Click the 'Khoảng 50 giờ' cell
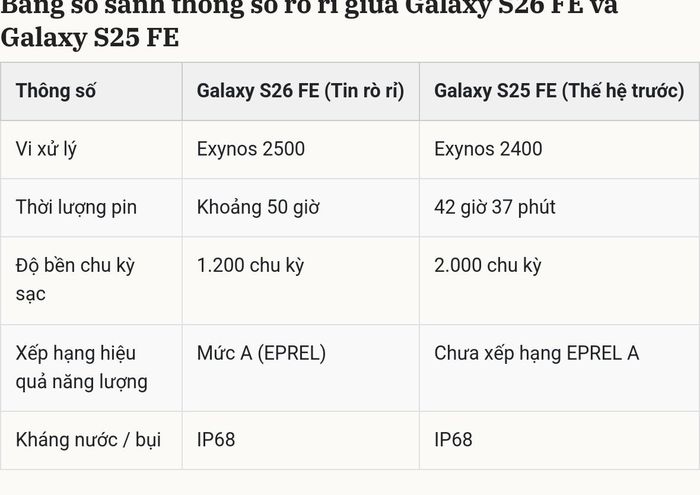700x495 pixels. coord(258,208)
